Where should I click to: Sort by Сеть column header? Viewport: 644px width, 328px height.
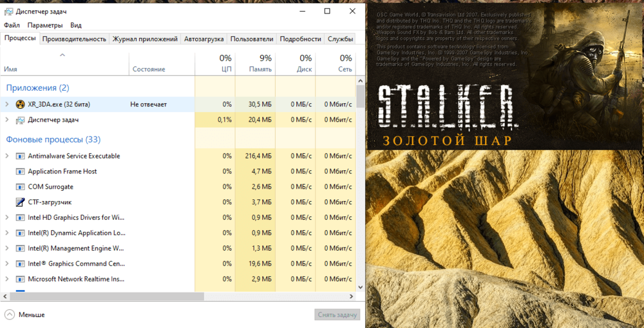(336, 64)
